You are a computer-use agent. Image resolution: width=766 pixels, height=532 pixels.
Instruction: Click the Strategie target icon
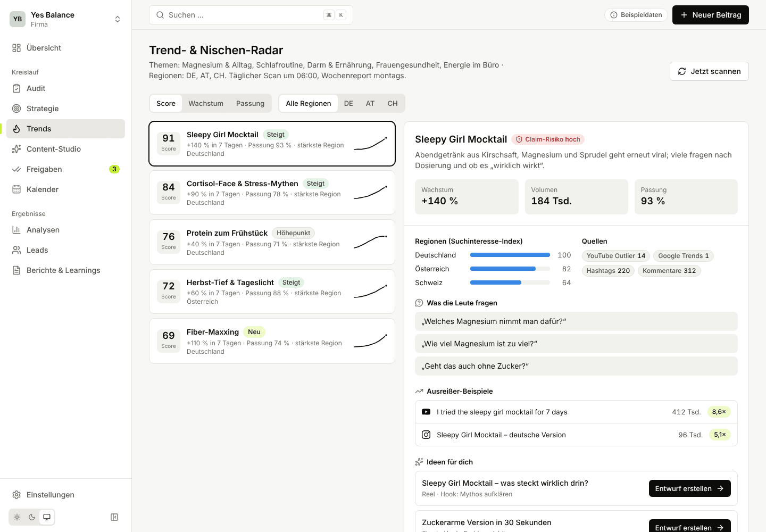[16, 109]
